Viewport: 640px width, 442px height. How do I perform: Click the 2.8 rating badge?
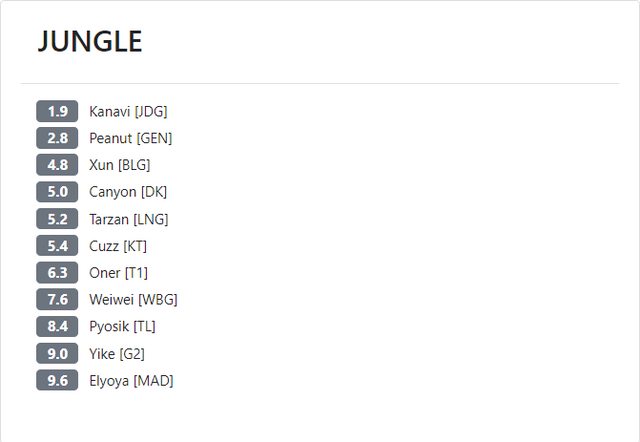[57, 138]
